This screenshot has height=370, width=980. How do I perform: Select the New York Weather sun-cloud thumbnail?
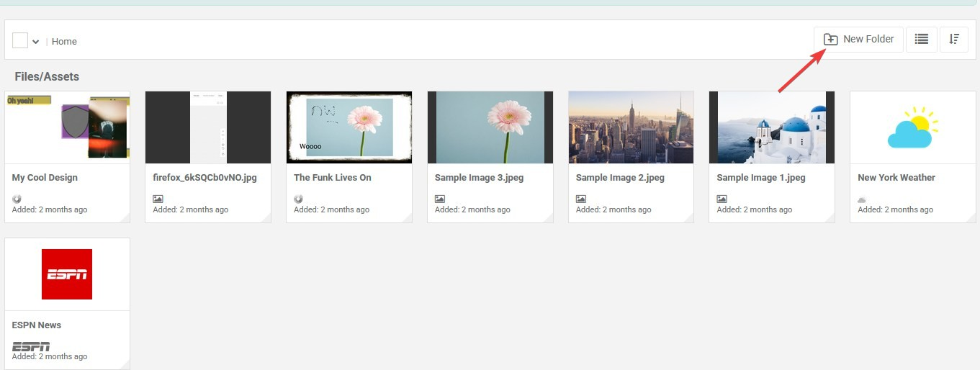click(912, 127)
